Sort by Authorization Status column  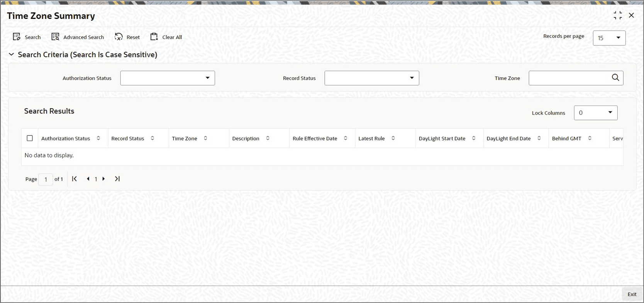tap(98, 138)
